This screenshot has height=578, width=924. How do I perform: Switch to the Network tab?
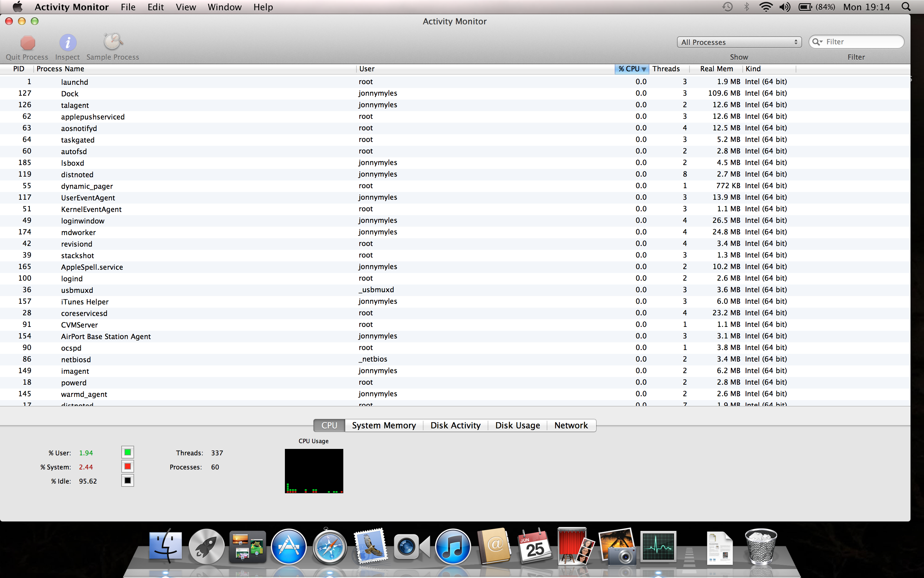(x=571, y=425)
